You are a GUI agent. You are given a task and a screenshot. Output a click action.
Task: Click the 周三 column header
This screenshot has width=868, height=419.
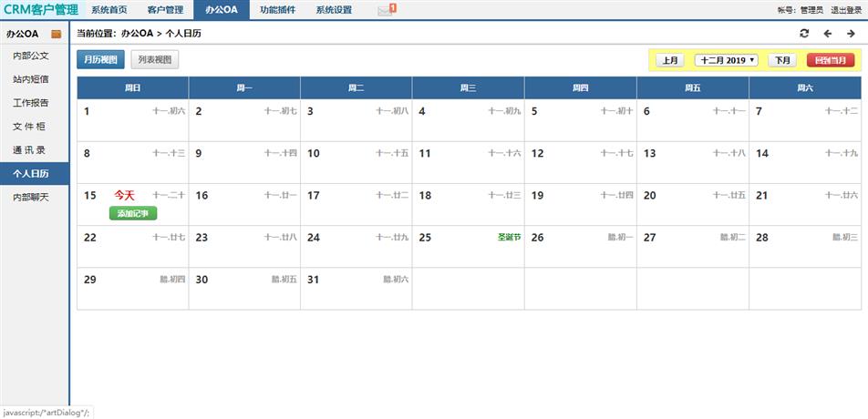[469, 87]
